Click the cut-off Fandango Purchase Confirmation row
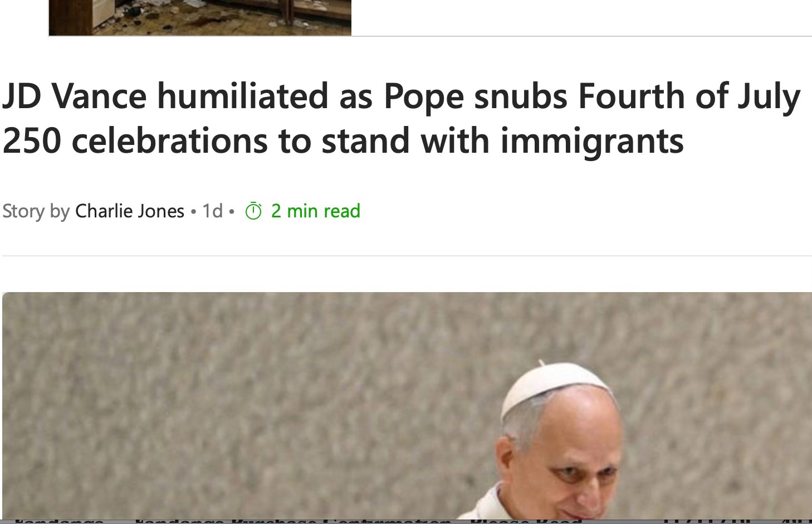812x524 pixels. pos(406,521)
